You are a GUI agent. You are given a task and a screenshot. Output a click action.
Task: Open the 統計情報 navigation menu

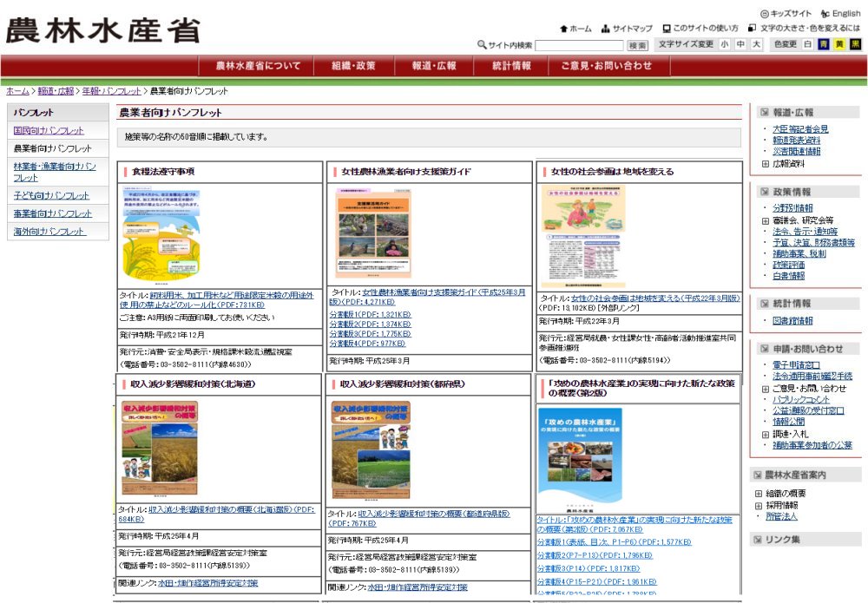511,66
